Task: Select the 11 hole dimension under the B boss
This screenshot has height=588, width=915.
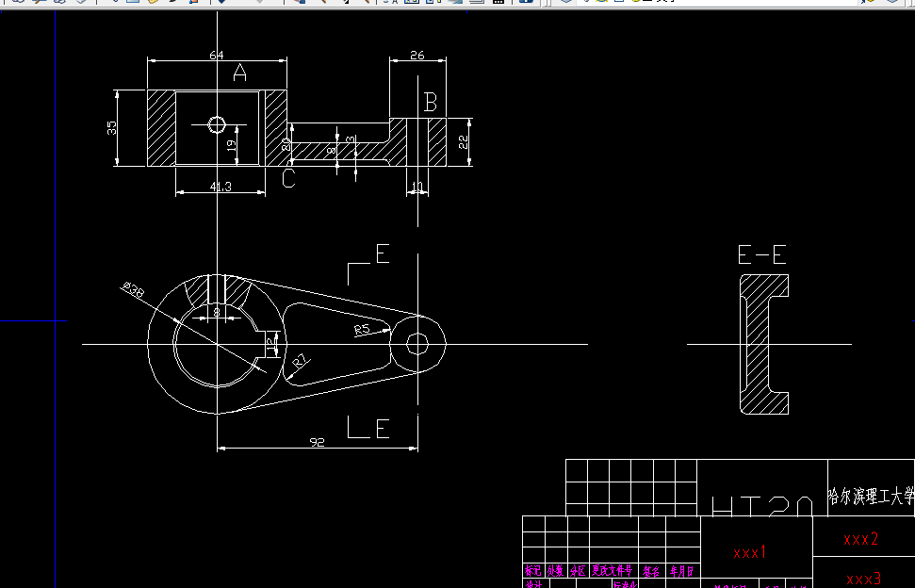Action: pos(417,187)
